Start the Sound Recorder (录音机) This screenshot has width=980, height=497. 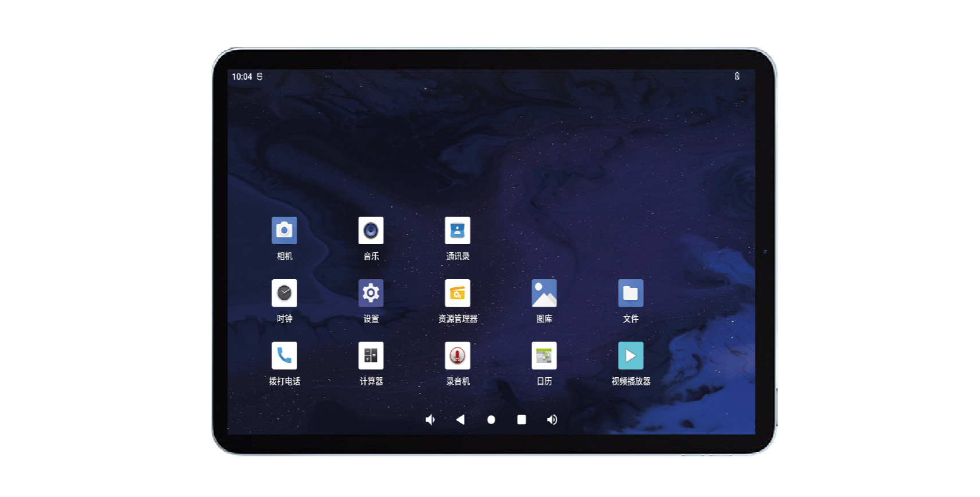click(x=457, y=355)
